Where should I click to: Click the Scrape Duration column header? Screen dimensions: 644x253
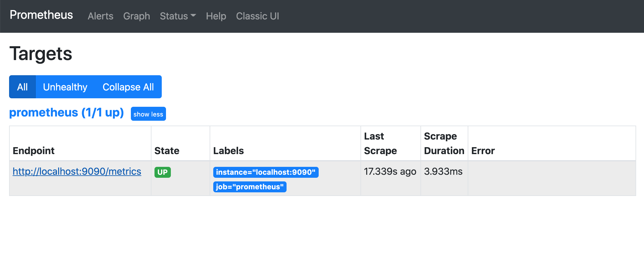pyautogui.click(x=444, y=143)
